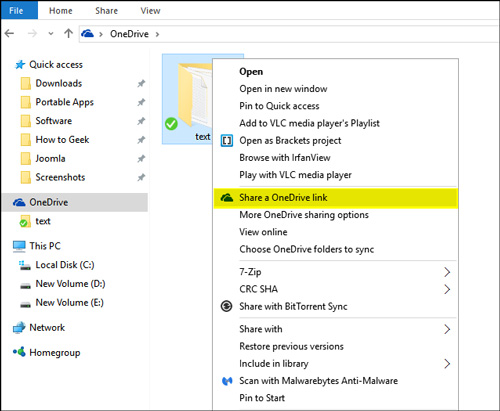Expand the Include in library submenu arrow
Image resolution: width=500 pixels, height=411 pixels.
point(447,364)
